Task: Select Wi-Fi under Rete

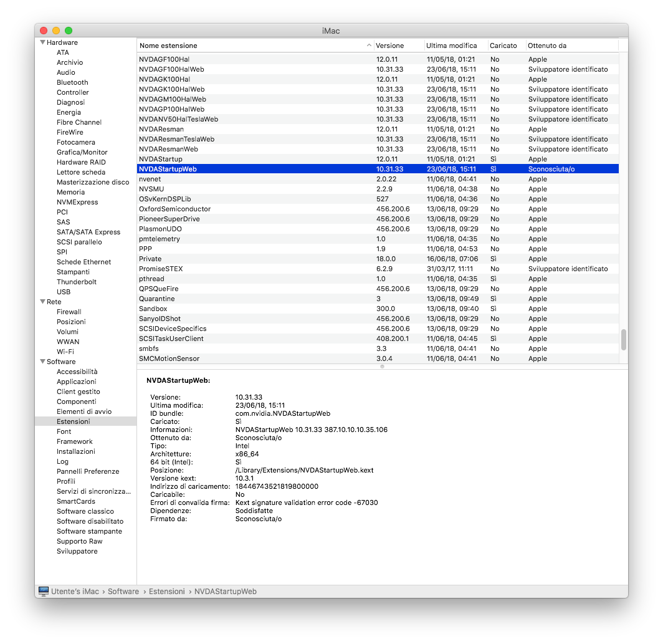Action: click(65, 352)
